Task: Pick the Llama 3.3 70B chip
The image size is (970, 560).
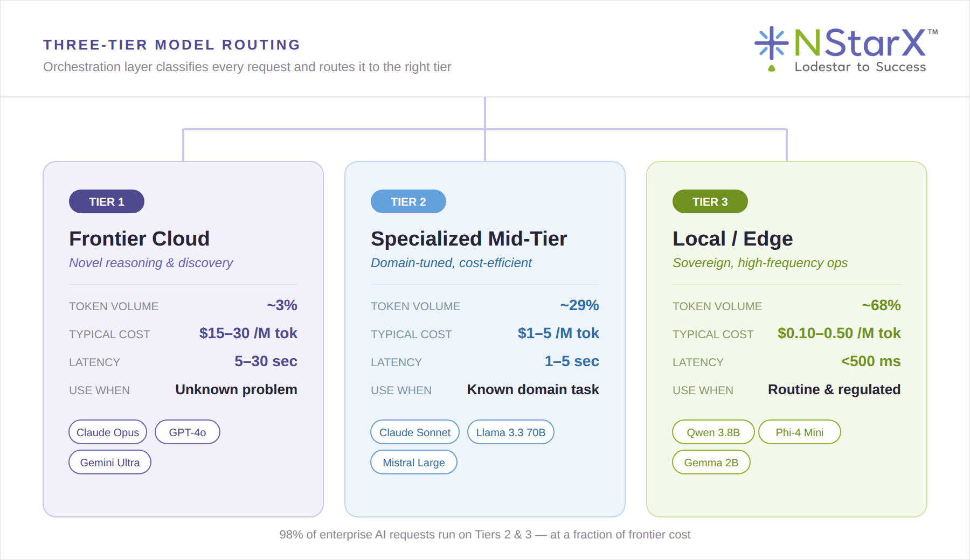Action: point(511,432)
